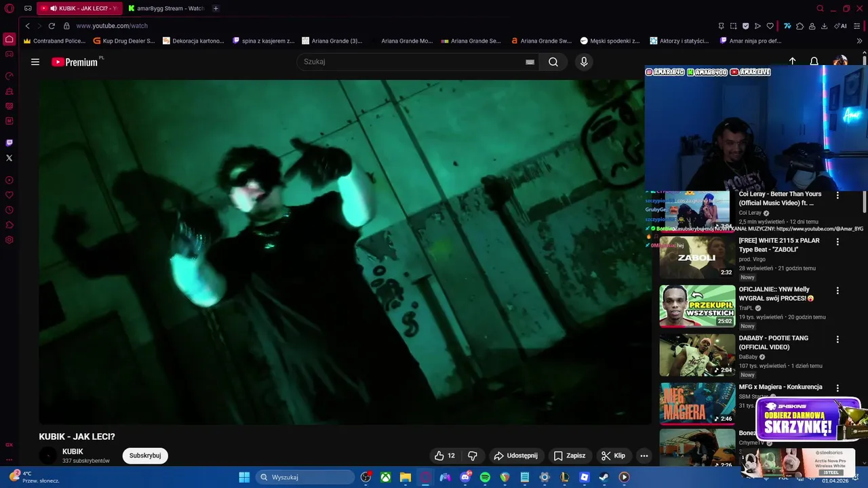The image size is (868, 488).
Task: Go back to the previous page
Action: [x=28, y=26]
